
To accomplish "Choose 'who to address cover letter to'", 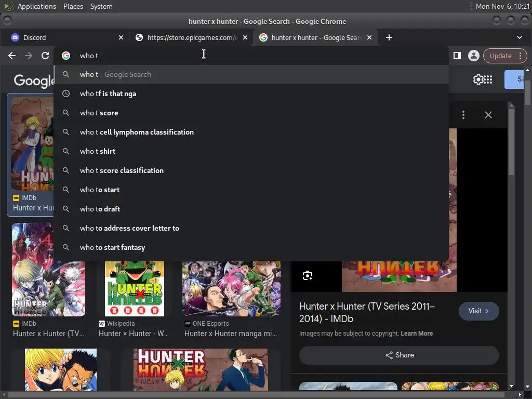I will click(251, 228).
